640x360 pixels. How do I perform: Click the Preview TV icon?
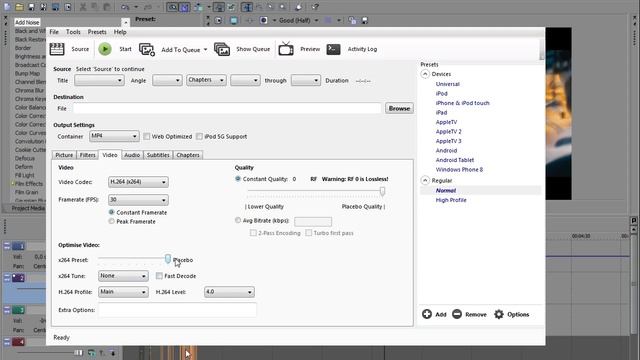click(286, 49)
